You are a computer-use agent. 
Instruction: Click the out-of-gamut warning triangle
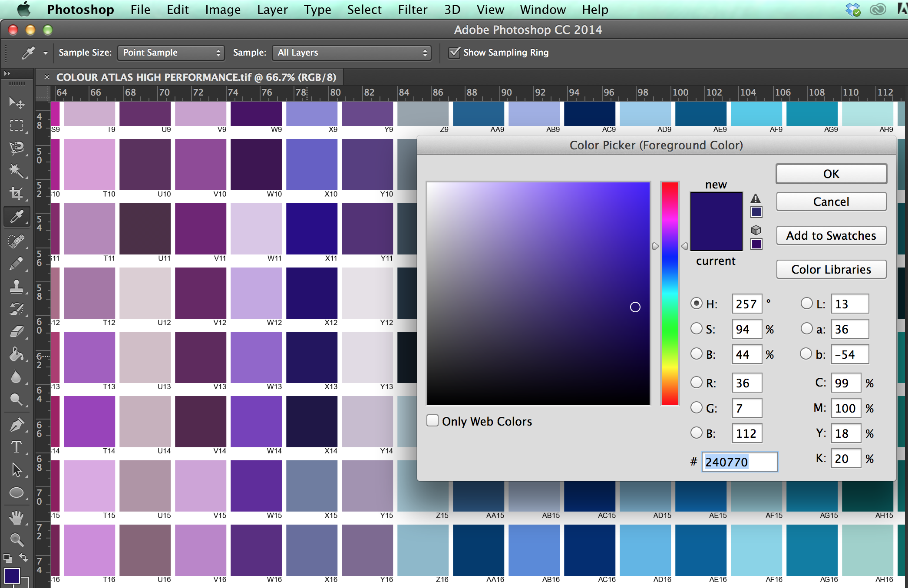tap(756, 199)
